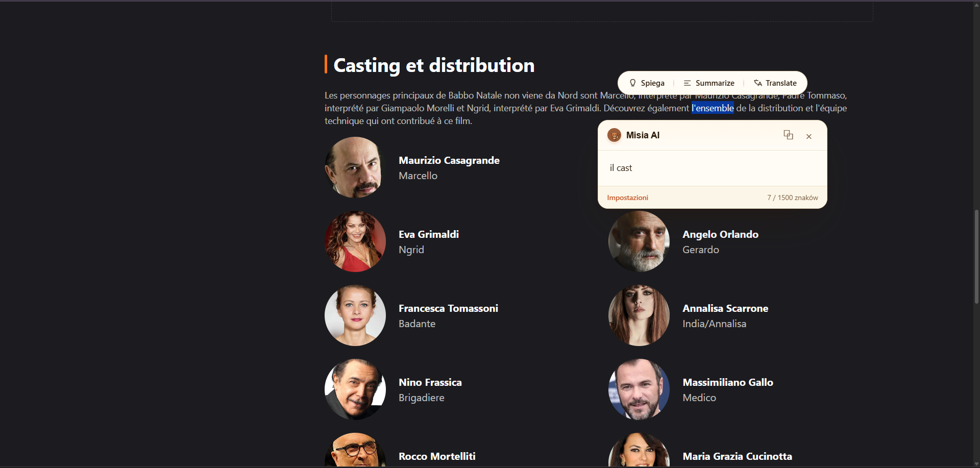Open Angelo Orlando's photo
The image size is (980, 468).
[639, 241]
